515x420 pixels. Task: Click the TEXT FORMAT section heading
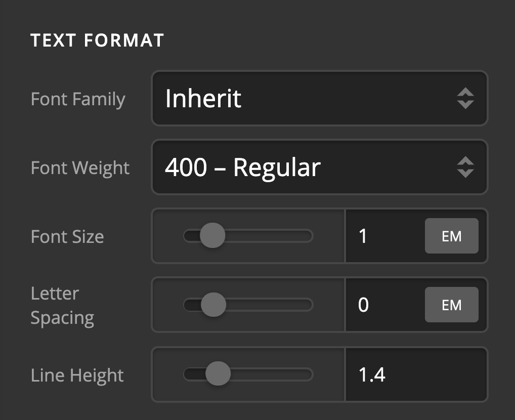pyautogui.click(x=97, y=40)
